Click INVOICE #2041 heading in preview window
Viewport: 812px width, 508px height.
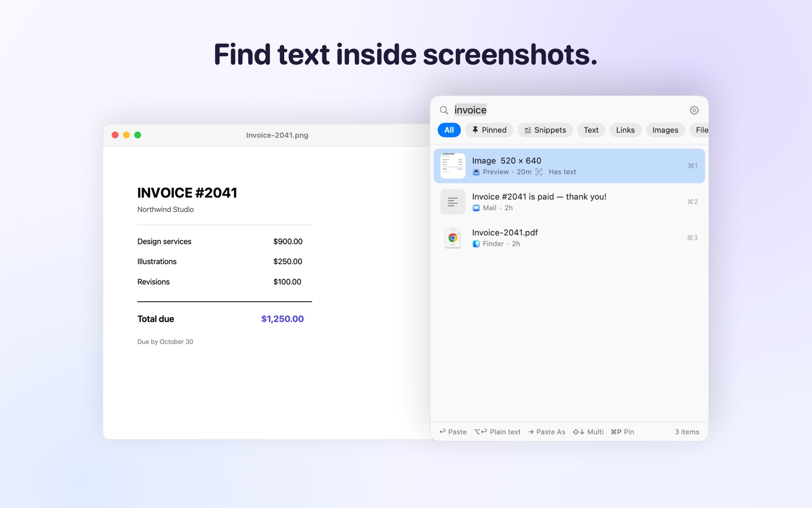[187, 193]
